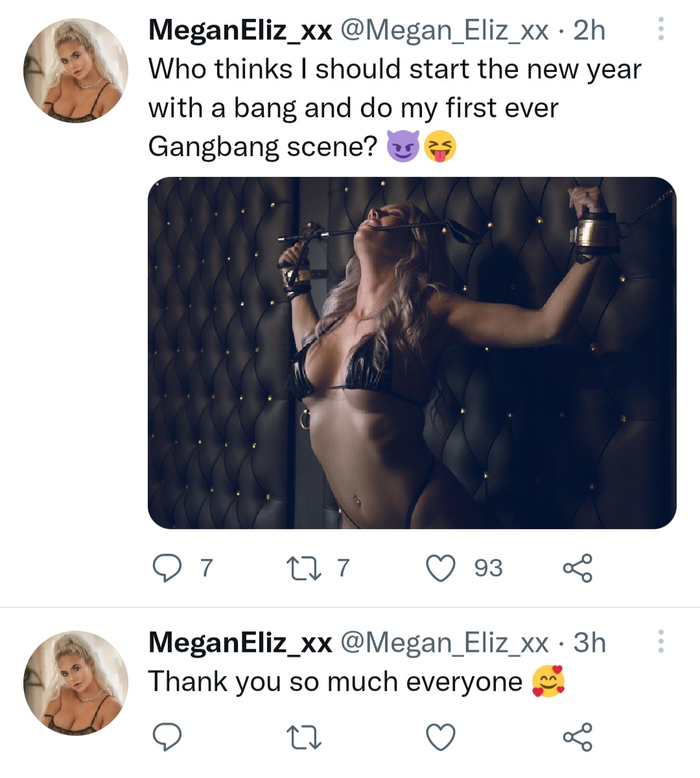Open the profile avatar beside the first tweet
Viewport: 700px width, 778px height.
pos(76,71)
